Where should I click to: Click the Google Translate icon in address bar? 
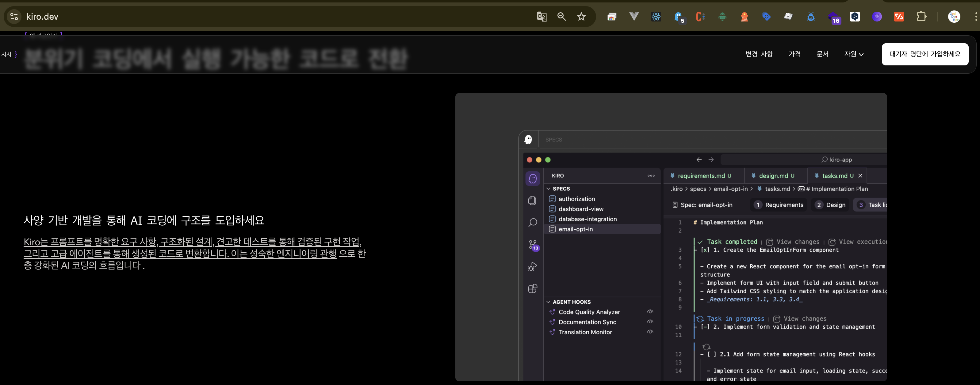click(x=542, y=17)
